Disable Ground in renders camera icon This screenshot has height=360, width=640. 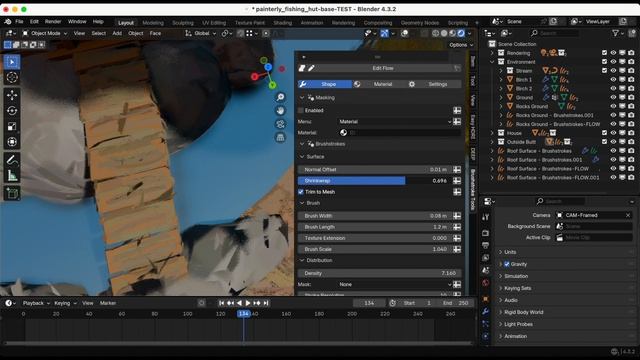pos(631,98)
